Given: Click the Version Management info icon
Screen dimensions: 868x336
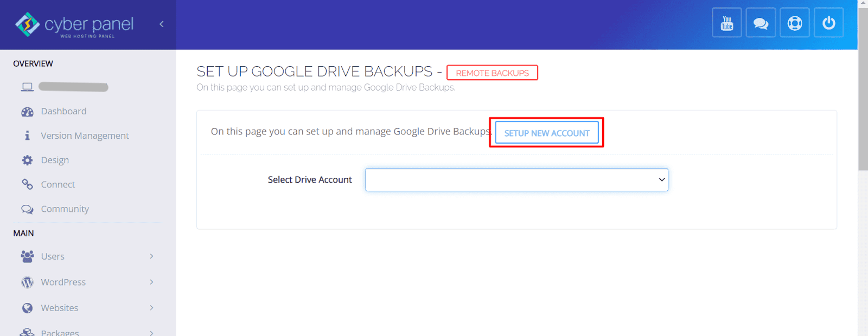Looking at the screenshot, I should [x=27, y=135].
